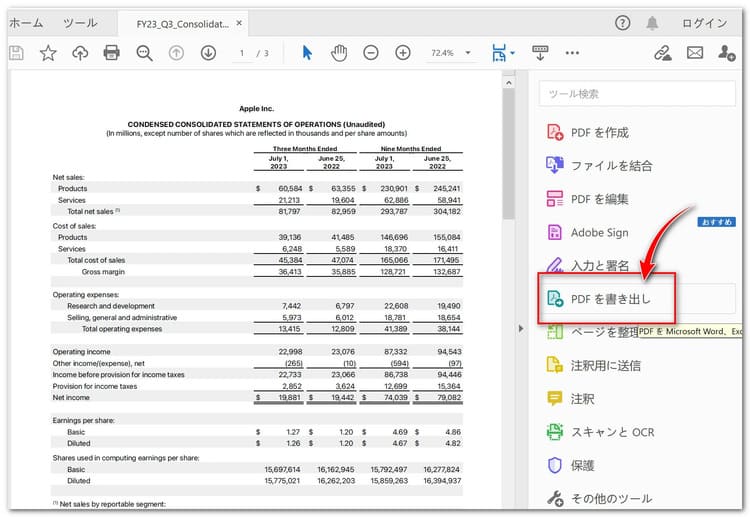Click the 'Gross margin' row label
This screenshot has height=517, width=750.
coord(103,272)
